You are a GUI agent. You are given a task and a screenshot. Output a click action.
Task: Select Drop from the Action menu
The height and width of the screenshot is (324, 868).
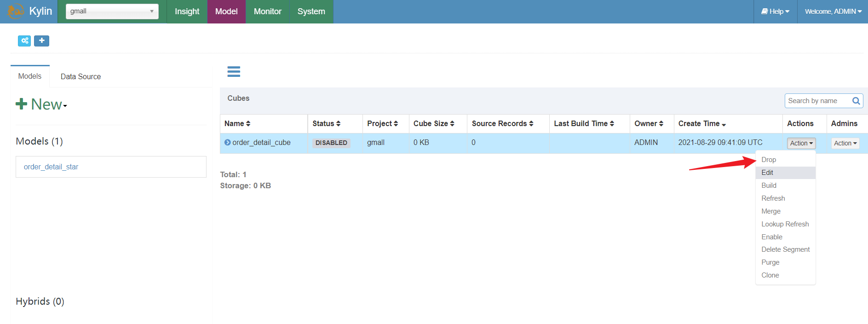pyautogui.click(x=785, y=160)
